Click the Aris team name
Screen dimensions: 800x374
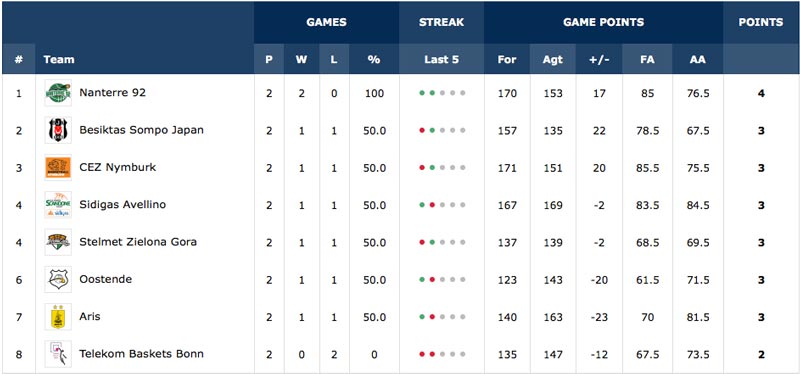90,316
